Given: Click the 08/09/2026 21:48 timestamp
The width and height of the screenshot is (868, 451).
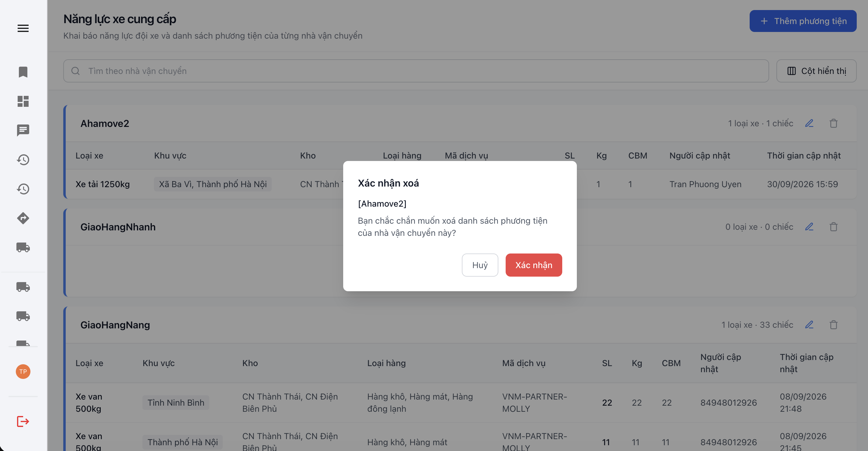Looking at the screenshot, I should (x=803, y=403).
